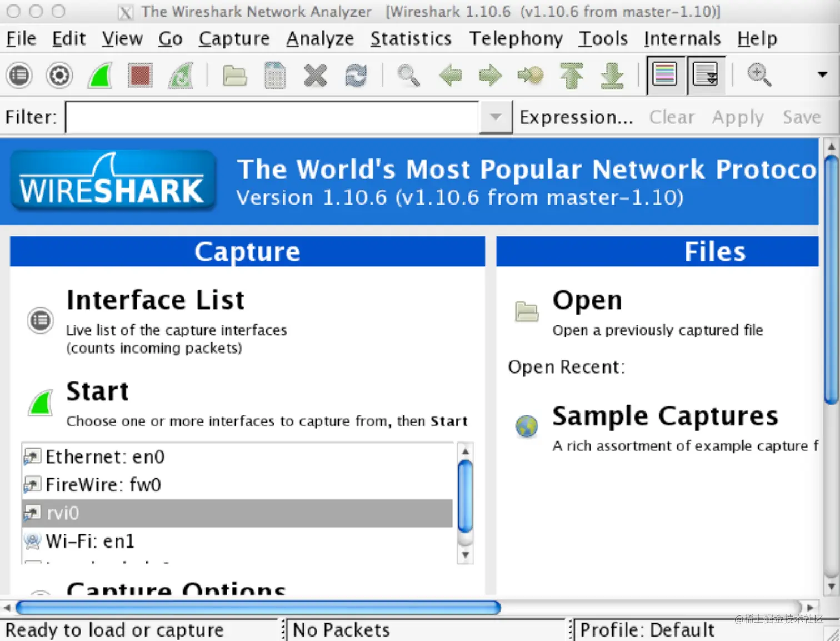Go back in packet history arrow
The width and height of the screenshot is (840, 641).
[450, 75]
